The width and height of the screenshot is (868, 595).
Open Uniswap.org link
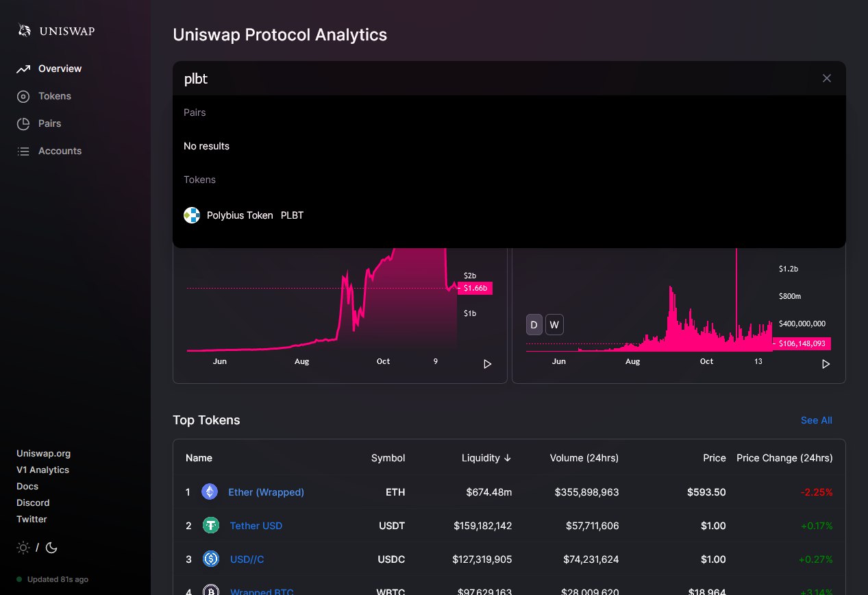point(43,453)
